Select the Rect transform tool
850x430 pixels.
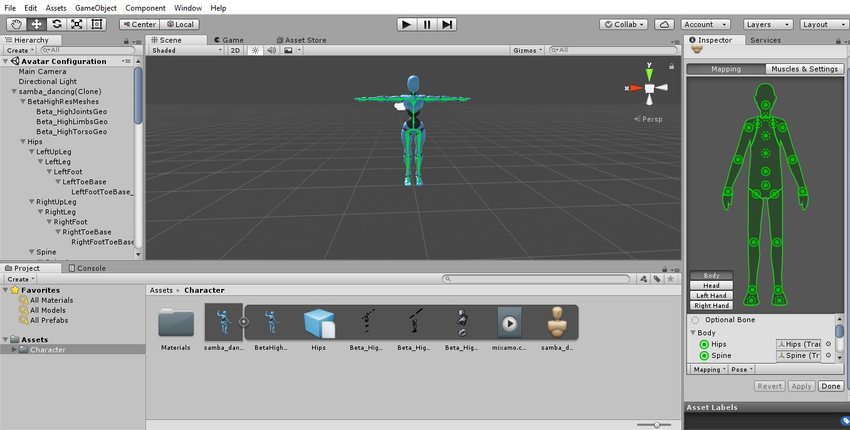96,24
